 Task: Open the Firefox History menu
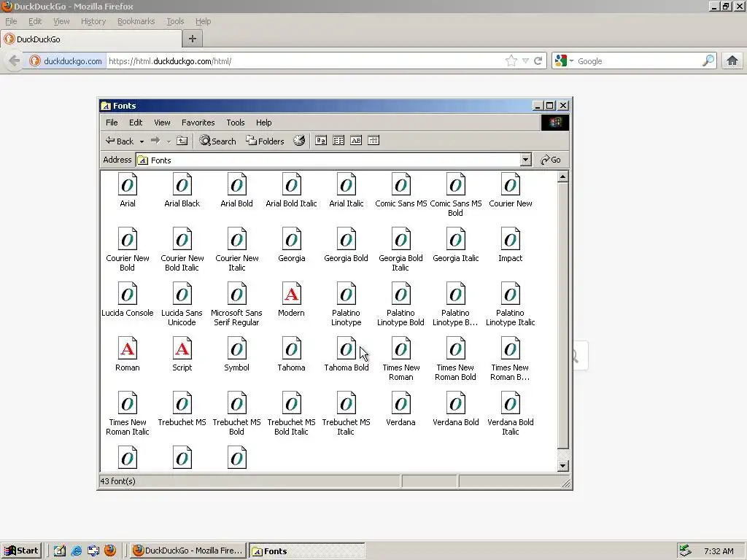pyautogui.click(x=93, y=21)
